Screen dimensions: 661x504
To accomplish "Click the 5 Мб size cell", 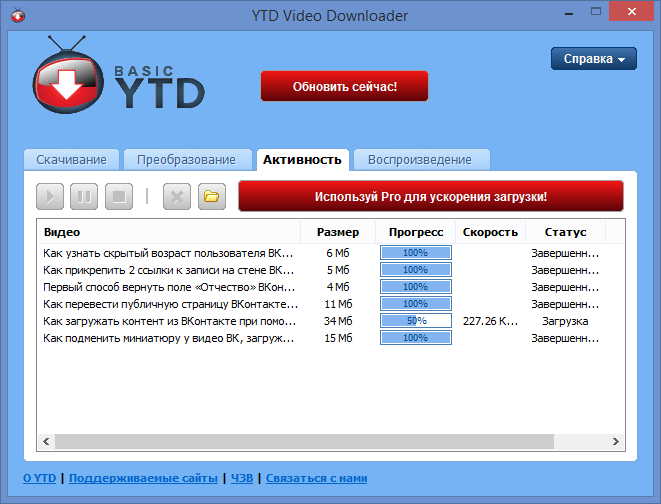I will pos(338,270).
